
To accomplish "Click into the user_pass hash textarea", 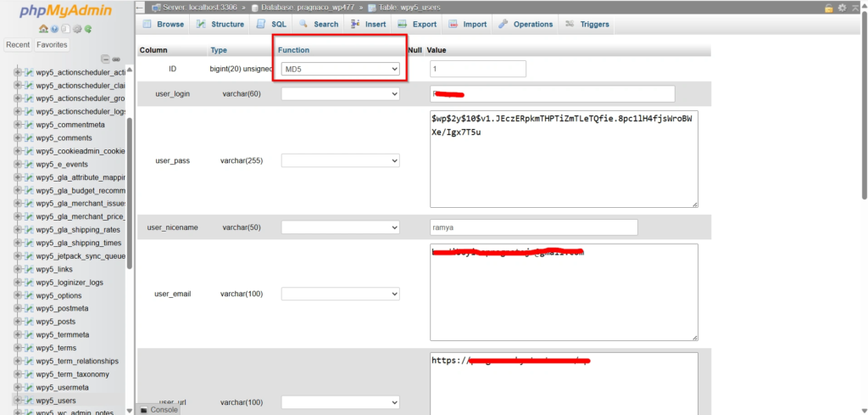I will [564, 159].
